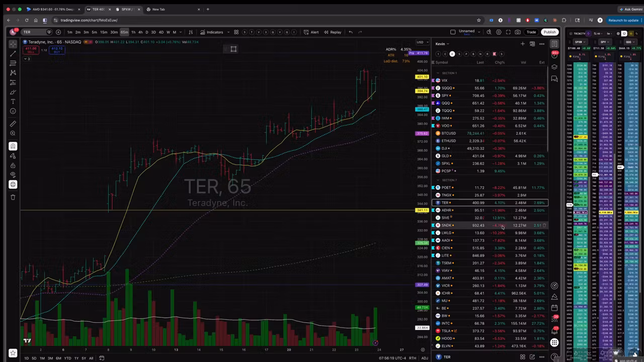Click the Trade button

pos(531,32)
